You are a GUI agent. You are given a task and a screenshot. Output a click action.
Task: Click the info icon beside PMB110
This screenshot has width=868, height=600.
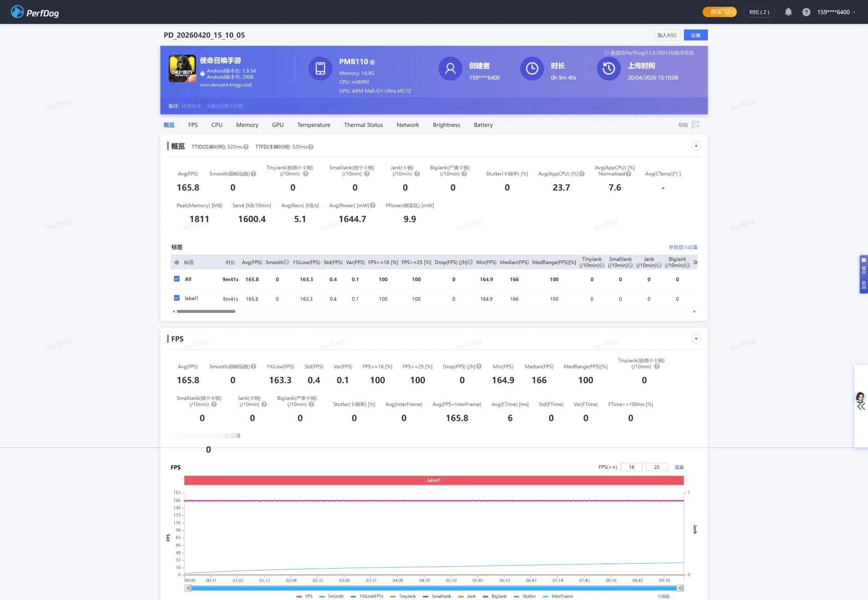click(372, 62)
